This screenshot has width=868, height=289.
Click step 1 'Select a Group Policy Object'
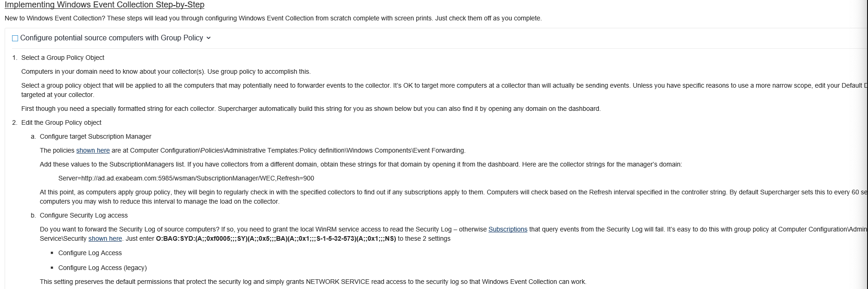click(63, 58)
